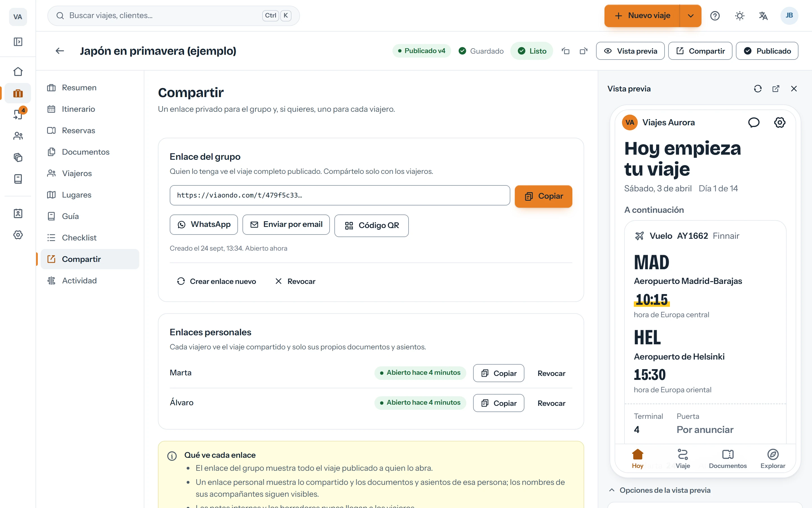Open the Actividad section
Viewport: 812px width, 508px height.
(90, 281)
